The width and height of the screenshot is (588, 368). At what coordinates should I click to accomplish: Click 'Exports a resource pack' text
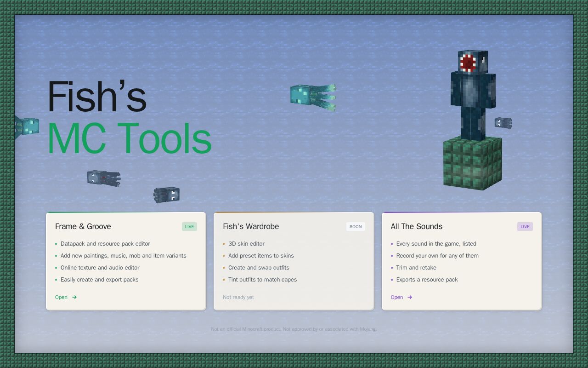427,280
